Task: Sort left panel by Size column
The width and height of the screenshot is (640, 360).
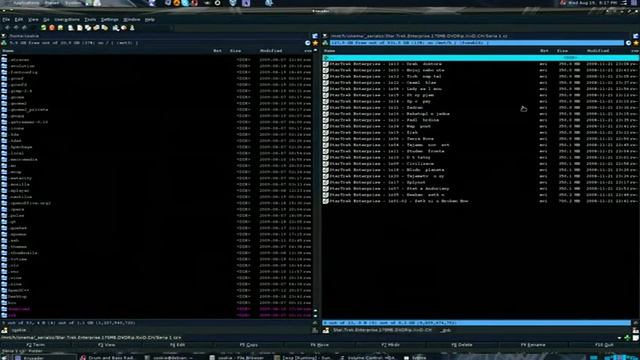Action: (236, 51)
